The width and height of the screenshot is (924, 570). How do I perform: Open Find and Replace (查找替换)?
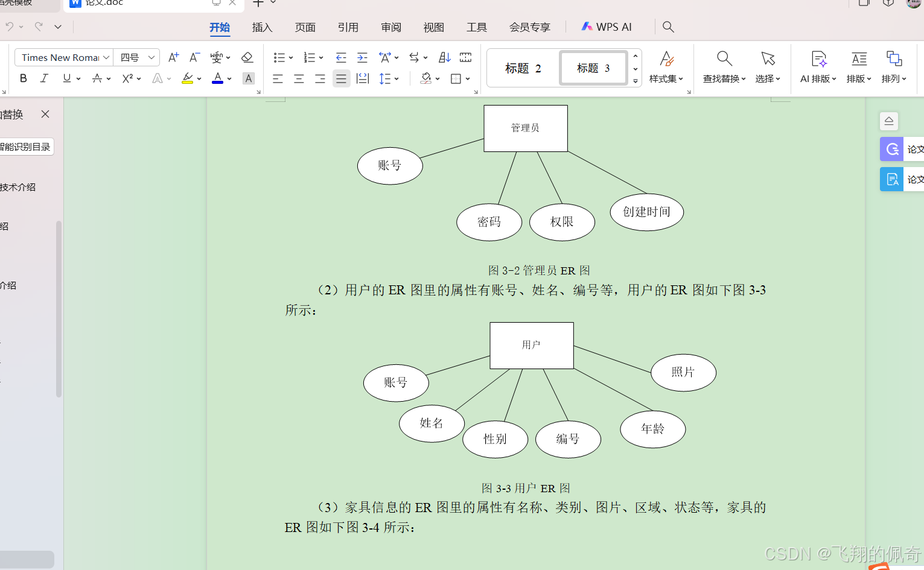[724, 67]
